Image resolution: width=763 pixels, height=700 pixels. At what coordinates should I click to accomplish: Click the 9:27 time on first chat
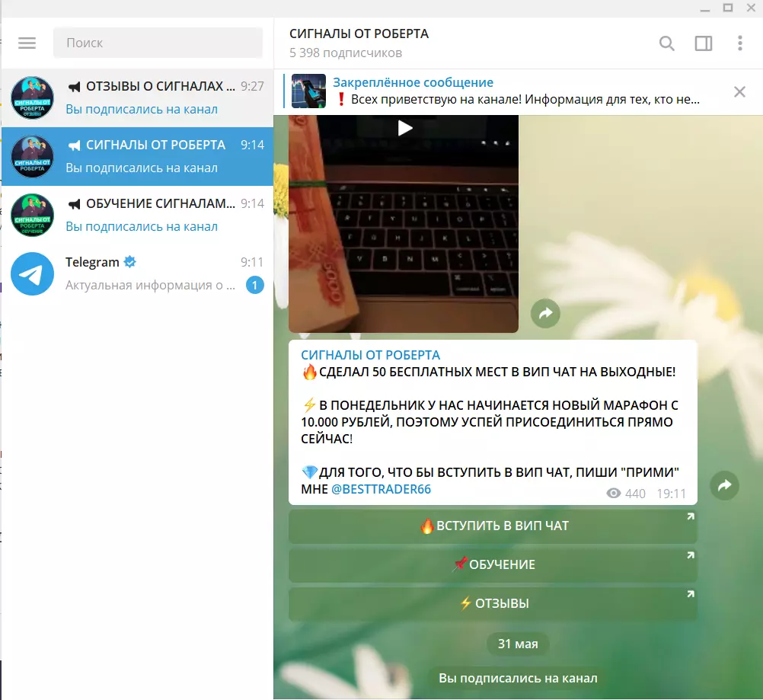[x=252, y=86]
